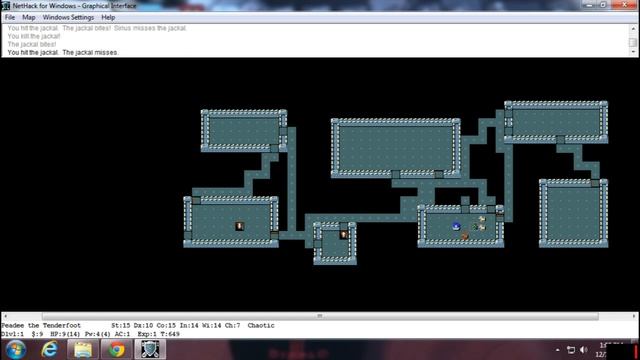Click the faded 'The jackal bites!' message line

pyautogui.click(x=32, y=44)
